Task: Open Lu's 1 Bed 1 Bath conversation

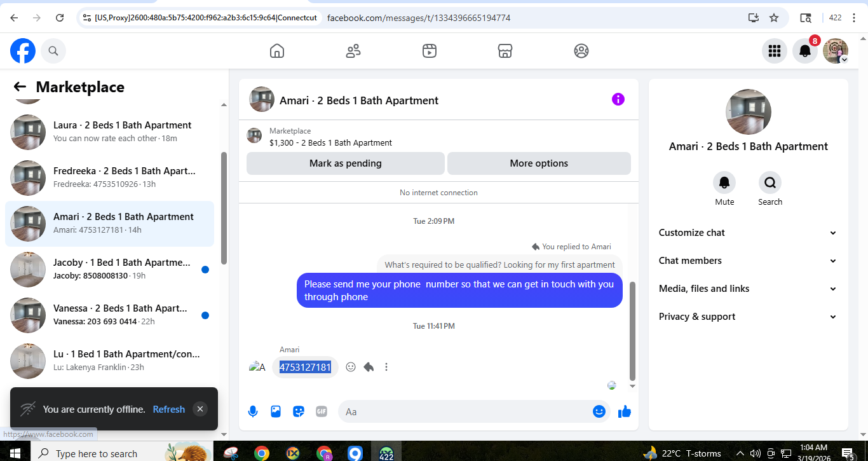Action: 109,361
